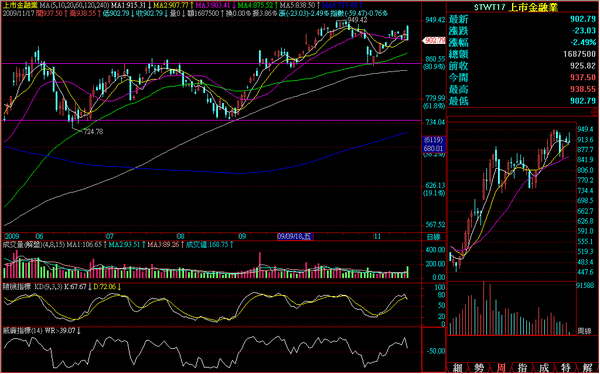The width and height of the screenshot is (600, 374).
Task: Click the $TWT17 上市金融業 quote panel title
Action: pos(516,7)
